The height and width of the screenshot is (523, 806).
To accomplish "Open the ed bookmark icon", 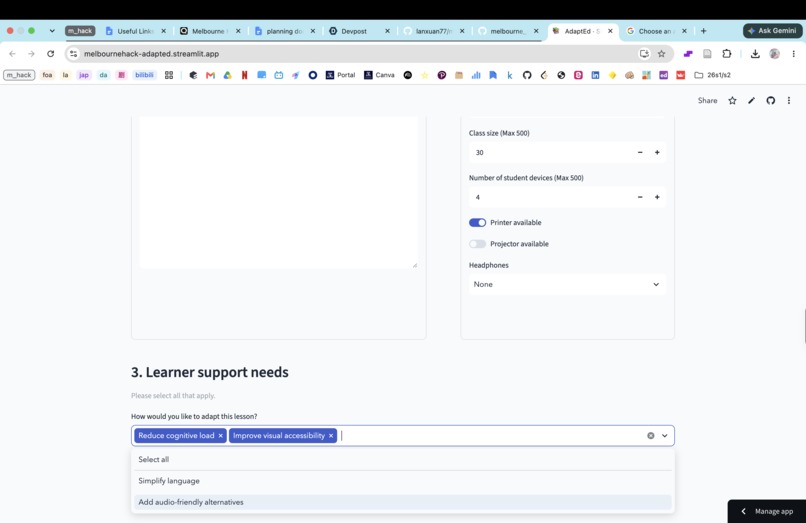I will point(664,75).
